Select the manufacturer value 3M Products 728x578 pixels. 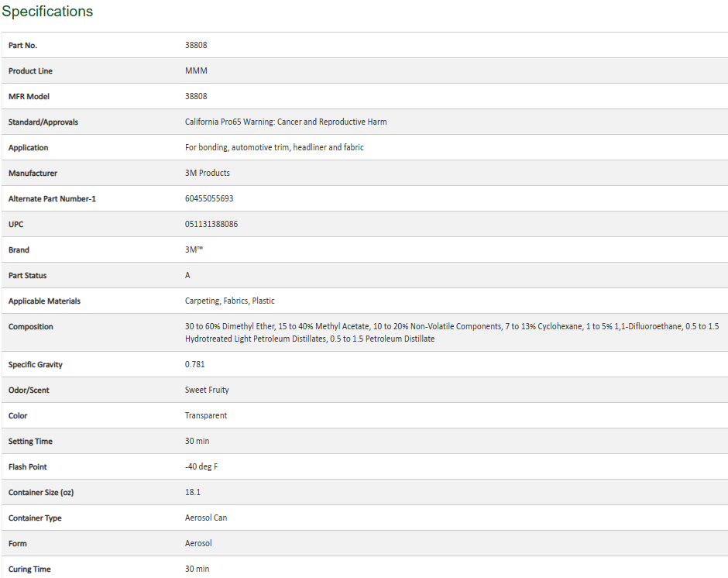[208, 173]
